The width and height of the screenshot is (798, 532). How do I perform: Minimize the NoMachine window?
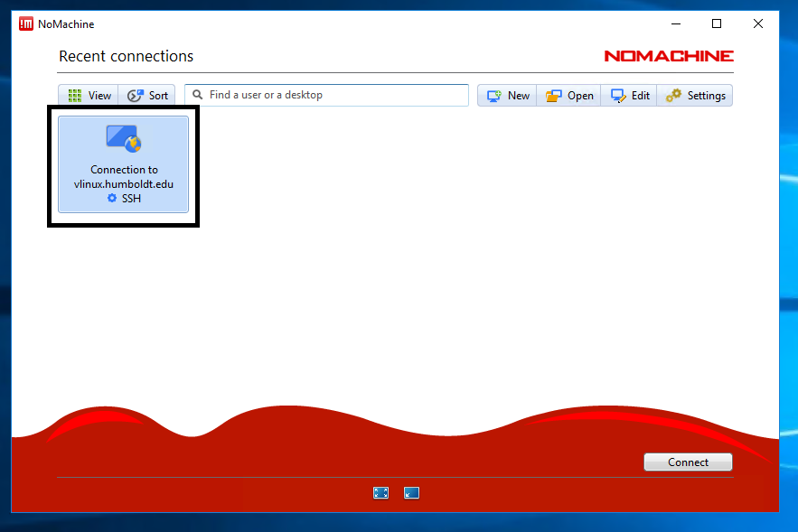pyautogui.click(x=676, y=23)
